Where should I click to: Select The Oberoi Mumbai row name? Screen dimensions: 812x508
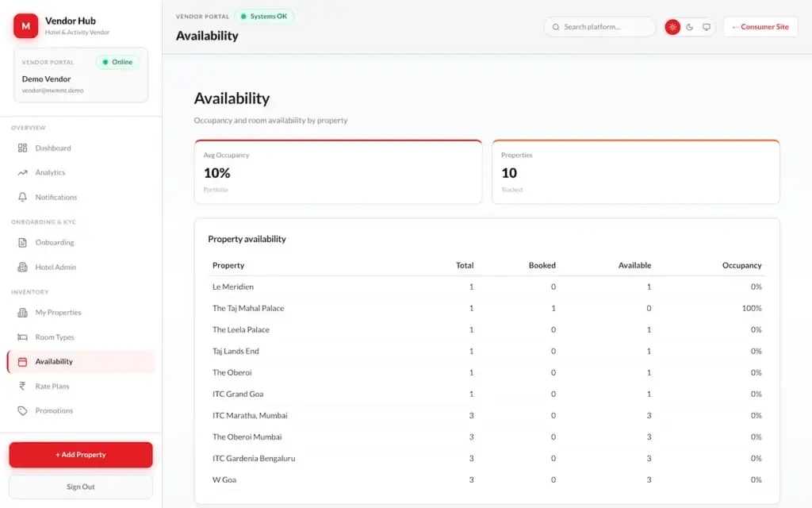(247, 437)
